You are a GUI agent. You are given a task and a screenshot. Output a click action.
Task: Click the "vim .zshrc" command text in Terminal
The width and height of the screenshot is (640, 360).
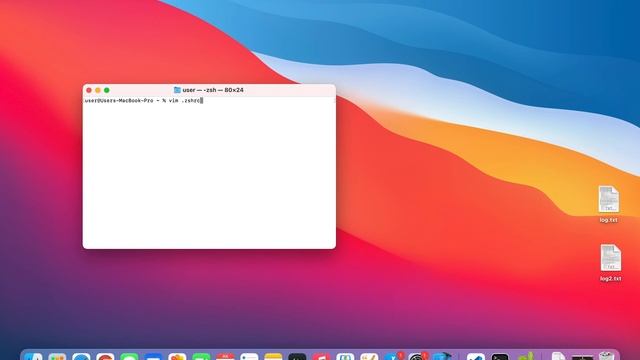[184, 100]
